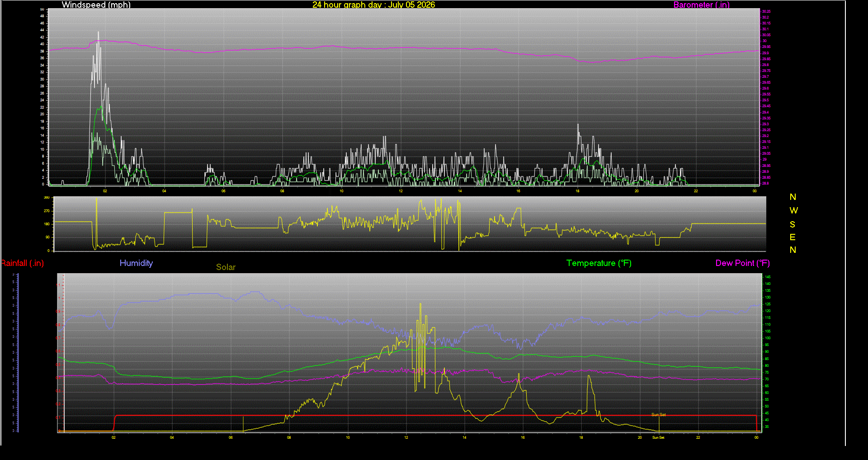Click the 'Humidity' legend label
Image resolution: width=868 pixels, height=460 pixels.
tap(136, 263)
